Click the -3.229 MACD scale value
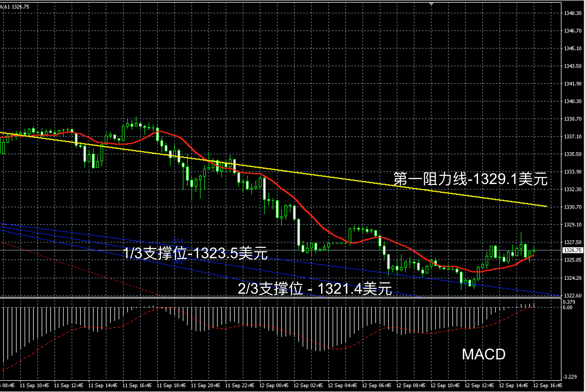 tap(569, 377)
